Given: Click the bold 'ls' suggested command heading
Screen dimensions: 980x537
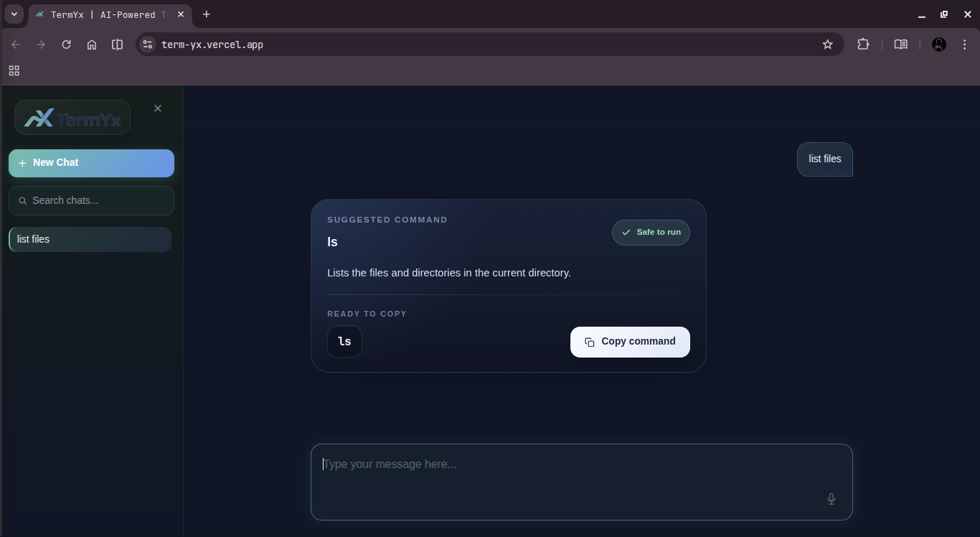Looking at the screenshot, I should tap(332, 242).
